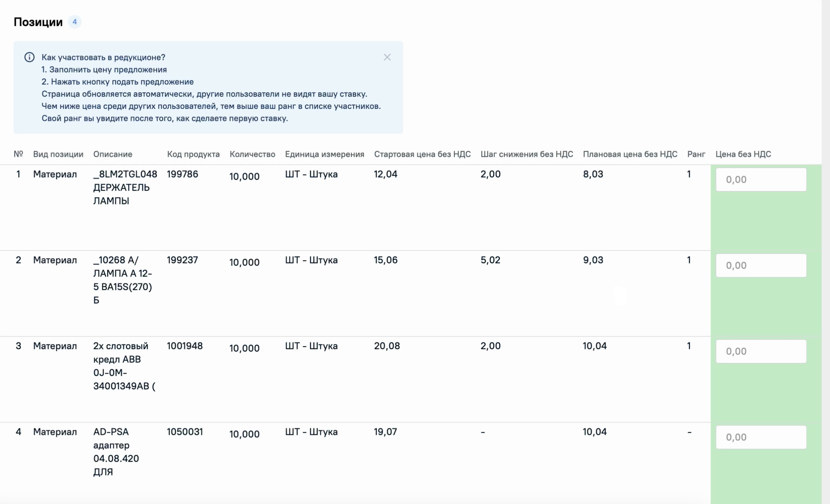
Task: Click the Код продукта column header
Action: 193,154
